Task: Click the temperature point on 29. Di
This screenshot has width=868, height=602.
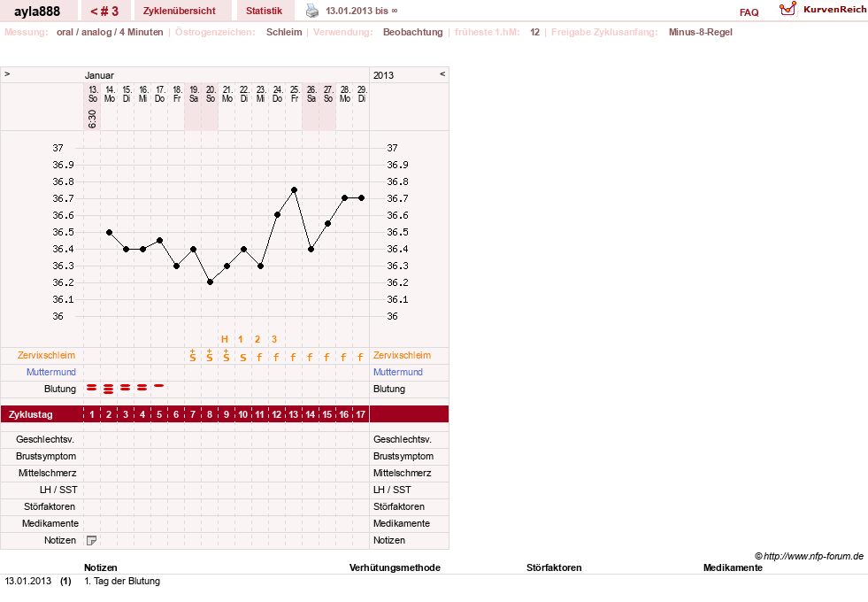Action: 362,197
